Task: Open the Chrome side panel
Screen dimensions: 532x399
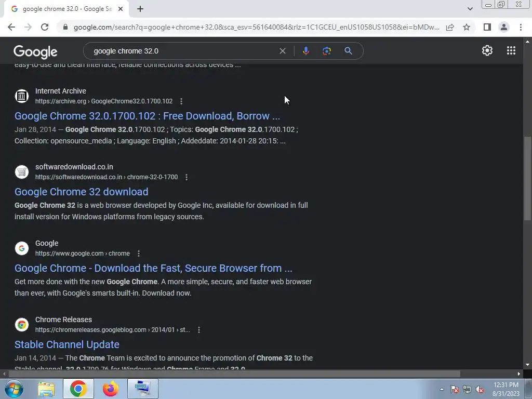Action: coord(487,27)
